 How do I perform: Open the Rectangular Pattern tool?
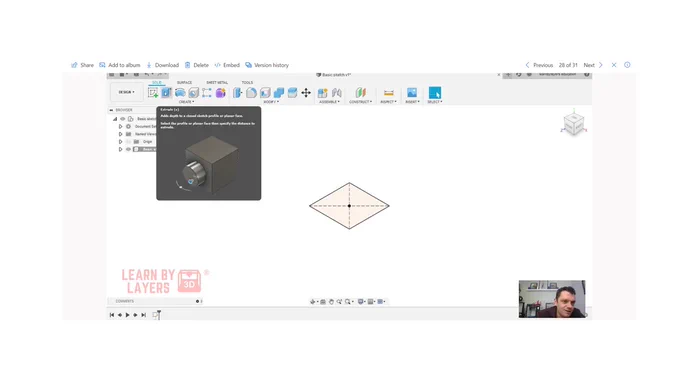[x=207, y=92]
